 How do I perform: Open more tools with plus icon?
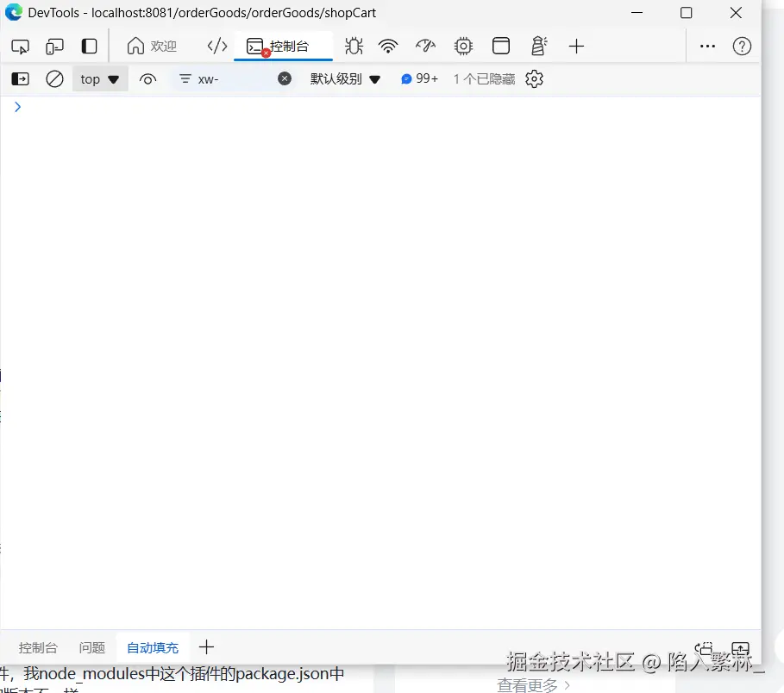pos(577,47)
